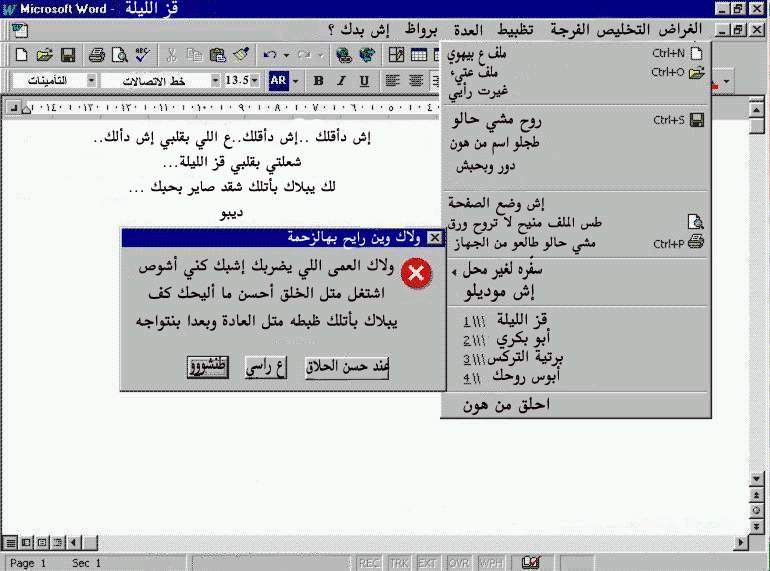This screenshot has height=571, width=770.
Task: Click the Print toolbar icon
Action: (97, 54)
